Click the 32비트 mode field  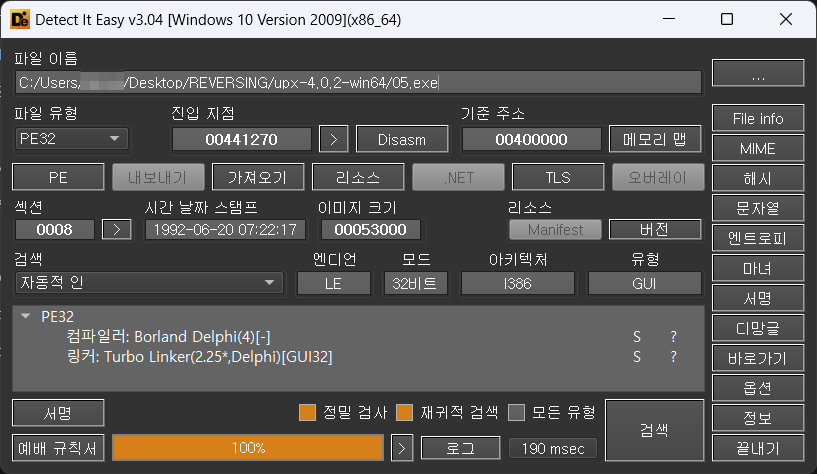415,284
